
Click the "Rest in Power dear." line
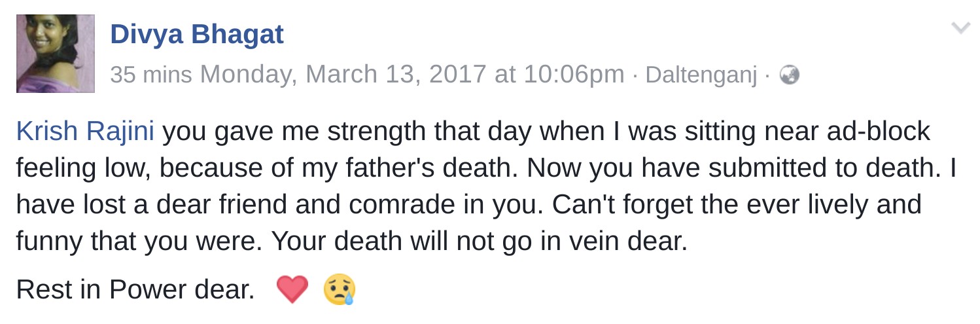coord(135,289)
